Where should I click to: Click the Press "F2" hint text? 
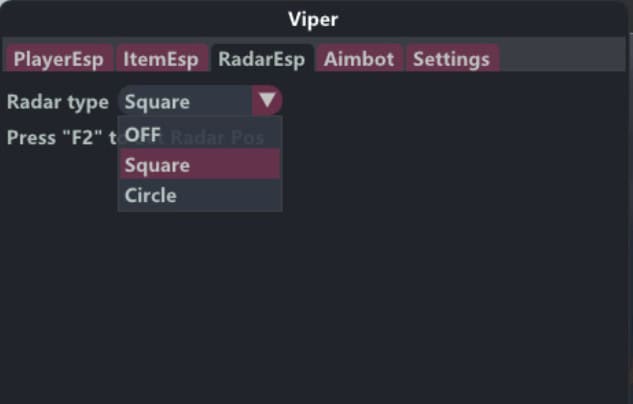(x=57, y=138)
